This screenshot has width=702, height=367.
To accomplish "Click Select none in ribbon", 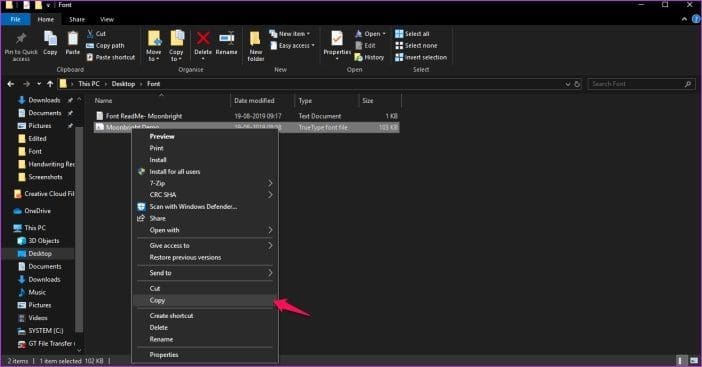I will click(416, 46).
